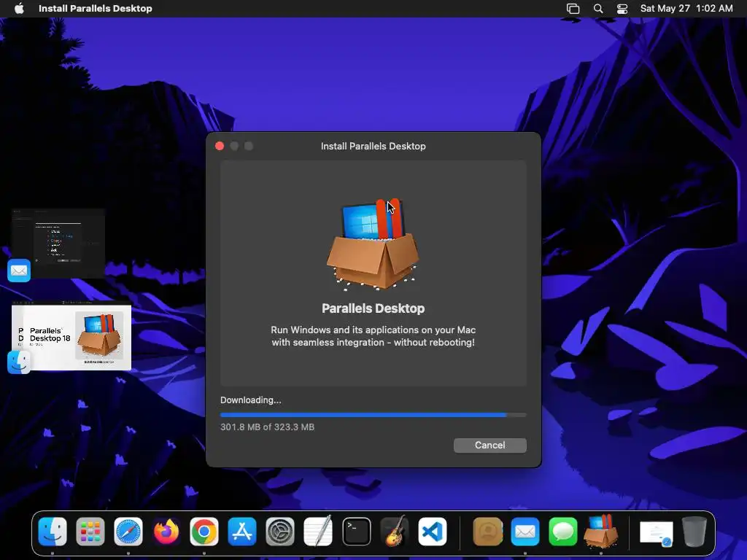Open the Install Parallels Desktop app menu

96,9
